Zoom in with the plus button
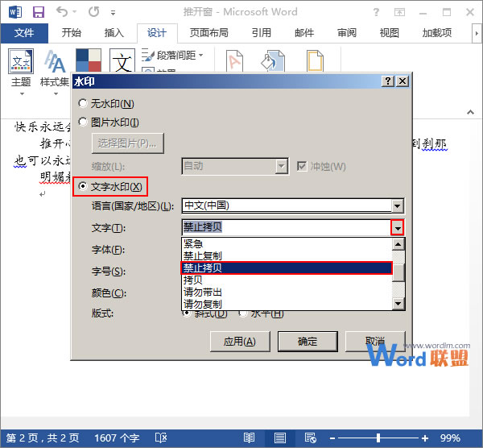This screenshot has height=448, width=483. click(425, 438)
